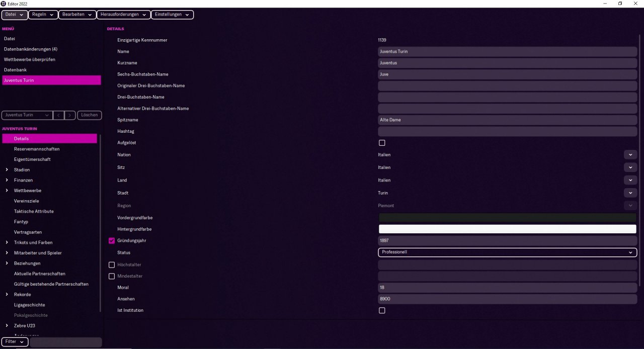The width and height of the screenshot is (644, 349).
Task: Click the previous record arrow icon
Action: (x=58, y=115)
